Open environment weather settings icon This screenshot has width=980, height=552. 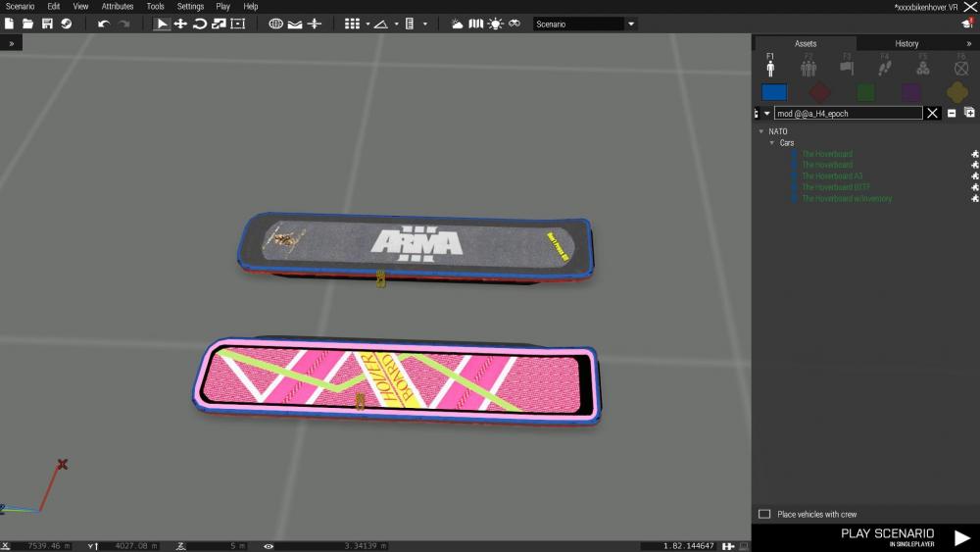point(457,24)
